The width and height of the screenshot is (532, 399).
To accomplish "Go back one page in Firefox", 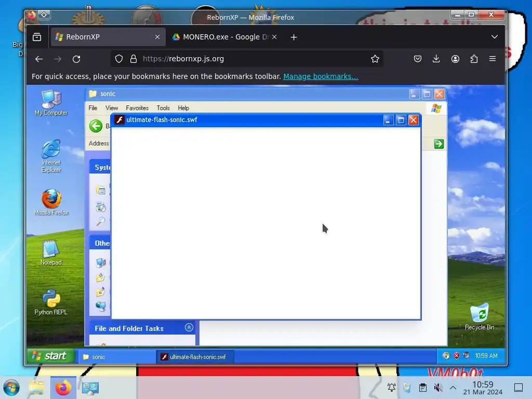I will pyautogui.click(x=39, y=59).
